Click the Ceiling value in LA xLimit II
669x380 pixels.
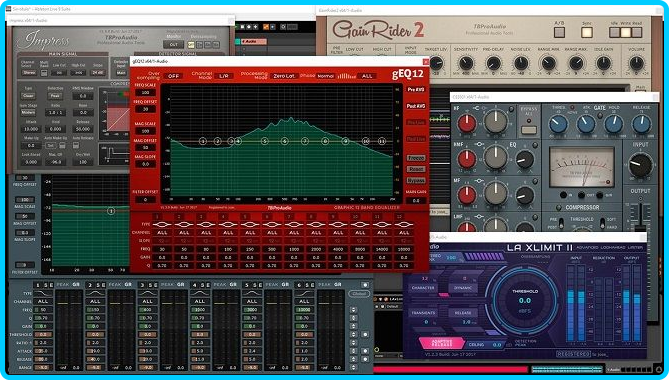(497, 345)
